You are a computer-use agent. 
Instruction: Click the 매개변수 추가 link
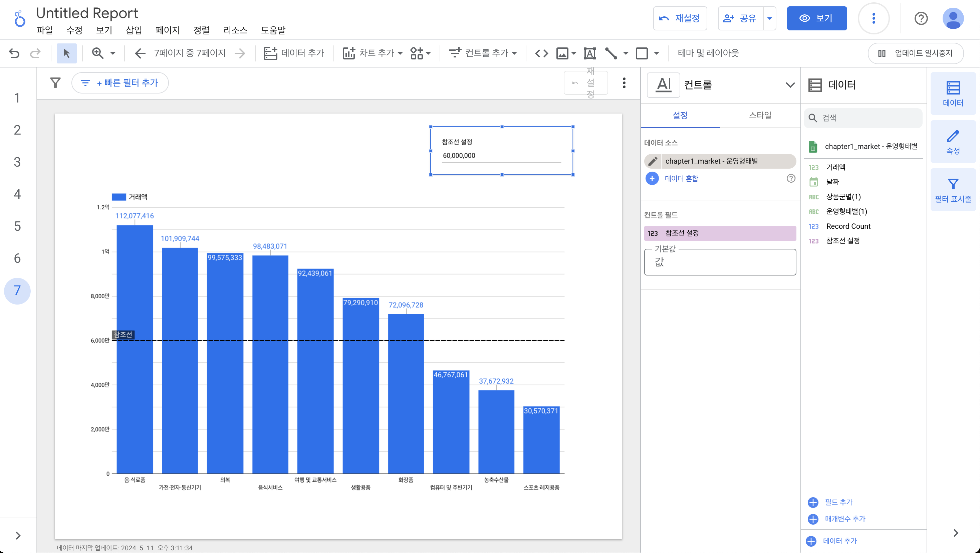tap(844, 519)
